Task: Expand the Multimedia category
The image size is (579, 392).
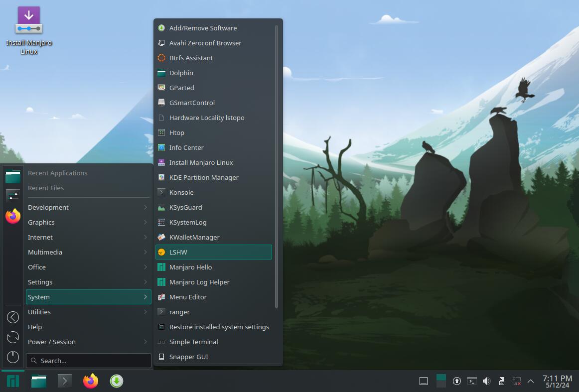Action: [x=89, y=252]
